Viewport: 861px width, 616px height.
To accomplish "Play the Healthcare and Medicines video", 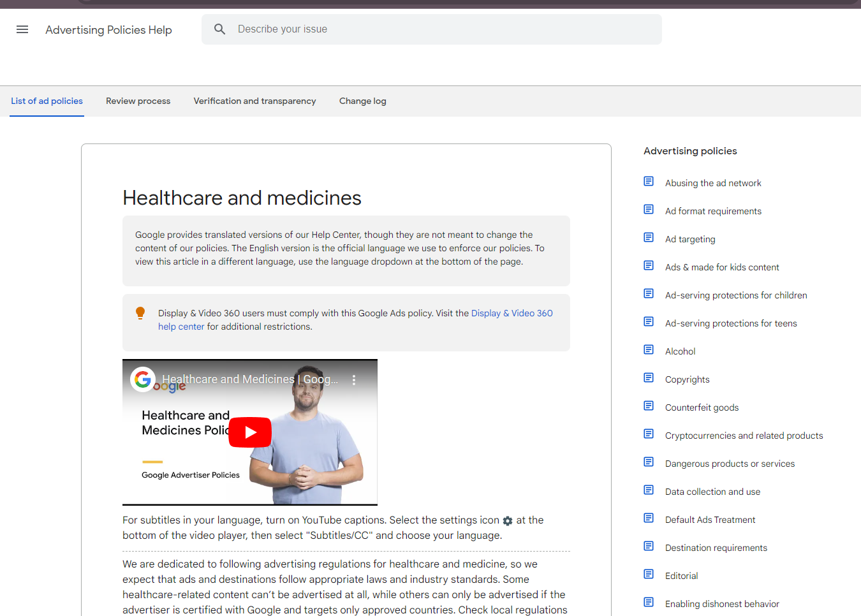I will 249,432.
